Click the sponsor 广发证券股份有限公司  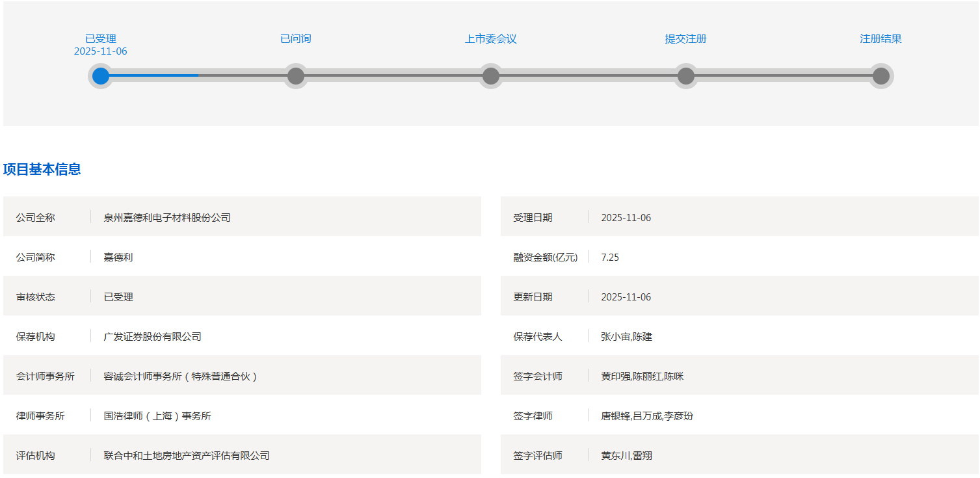153,337
